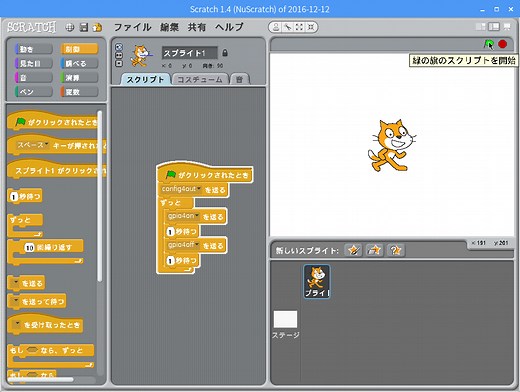Image resolution: width=520 pixels, height=392 pixels.
Task: Open dropdown on palette を送る block
Action: click(x=15, y=283)
